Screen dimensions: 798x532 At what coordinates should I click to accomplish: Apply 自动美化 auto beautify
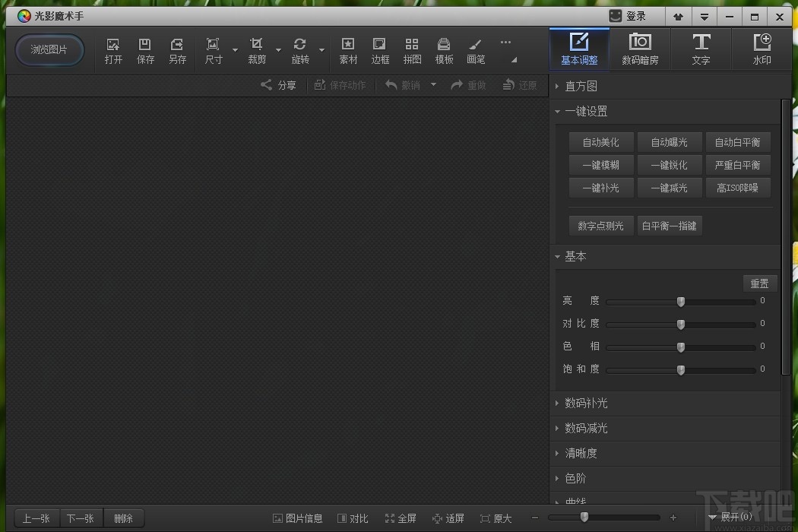coord(601,142)
